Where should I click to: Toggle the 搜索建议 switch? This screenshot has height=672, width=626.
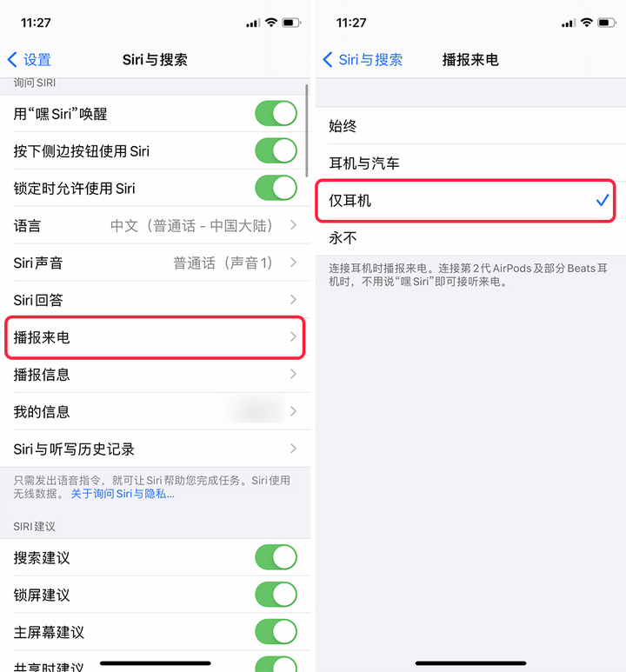tap(276, 557)
